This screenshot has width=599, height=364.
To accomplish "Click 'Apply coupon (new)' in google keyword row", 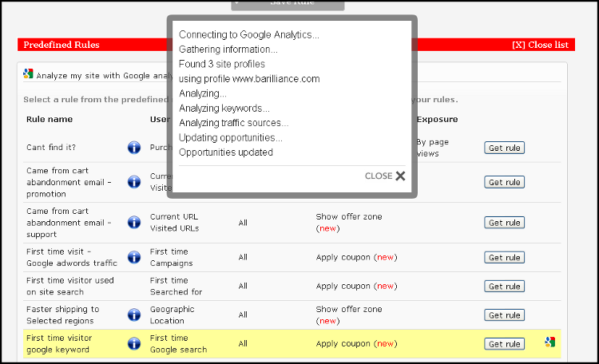I will (357, 344).
